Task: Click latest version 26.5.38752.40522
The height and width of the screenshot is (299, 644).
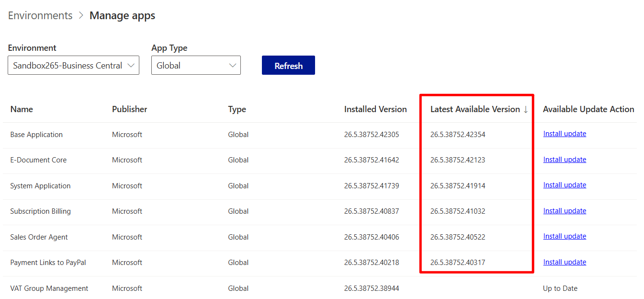Action: click(x=458, y=237)
